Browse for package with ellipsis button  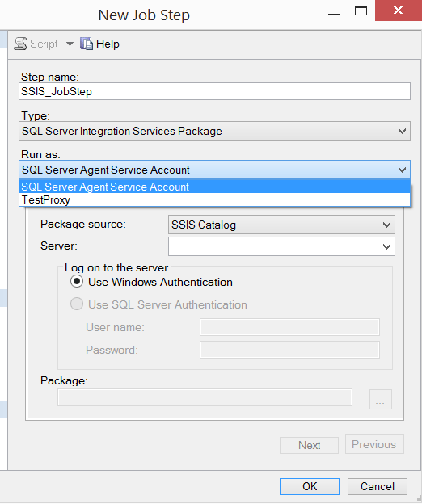[x=381, y=400]
